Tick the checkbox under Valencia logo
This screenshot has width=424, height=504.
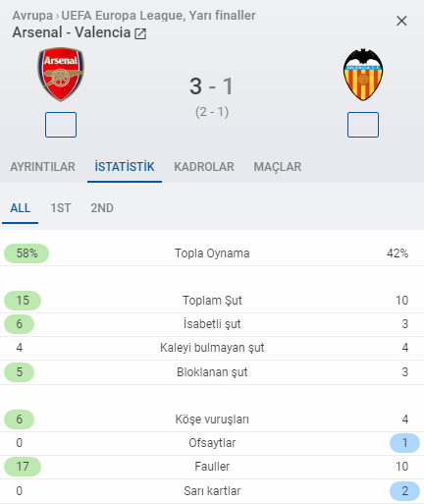click(x=363, y=125)
